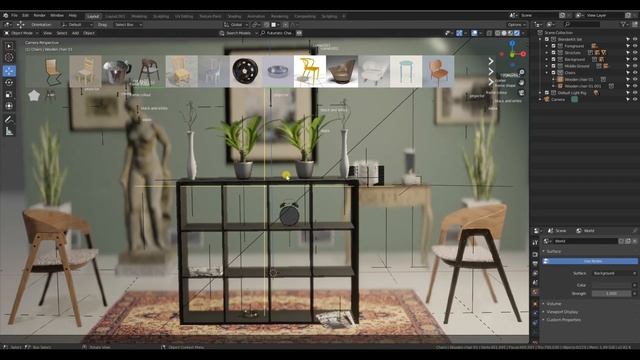The image size is (640, 360).
Task: Open the Global transform orientation dropdown
Action: 236,24
